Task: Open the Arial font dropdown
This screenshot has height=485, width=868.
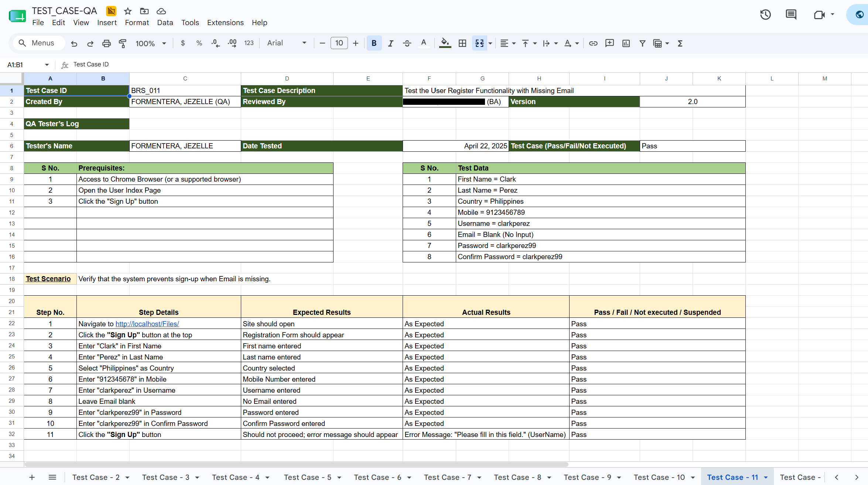Action: pos(287,43)
